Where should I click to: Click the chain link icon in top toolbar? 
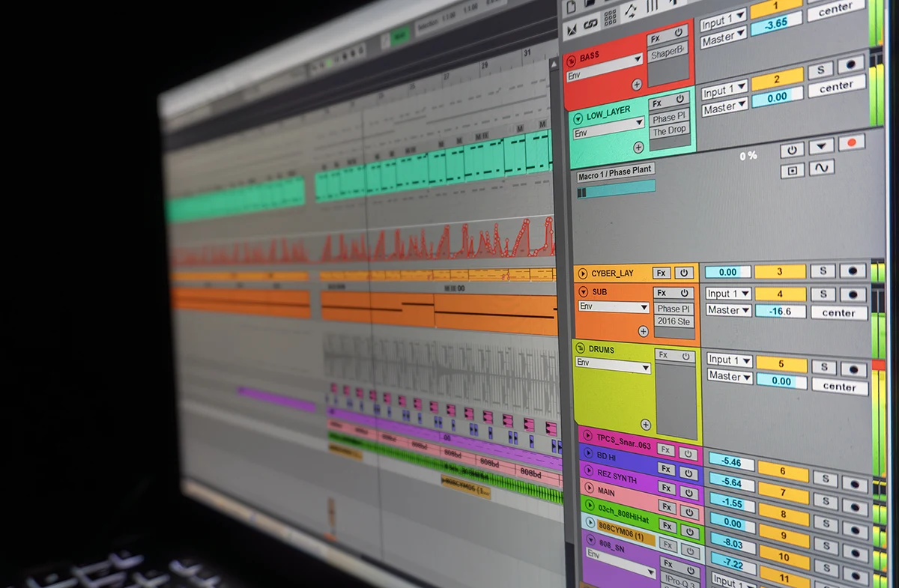(x=591, y=25)
